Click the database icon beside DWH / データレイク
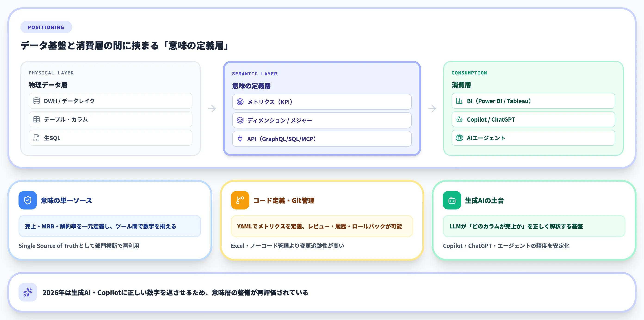 coord(37,101)
